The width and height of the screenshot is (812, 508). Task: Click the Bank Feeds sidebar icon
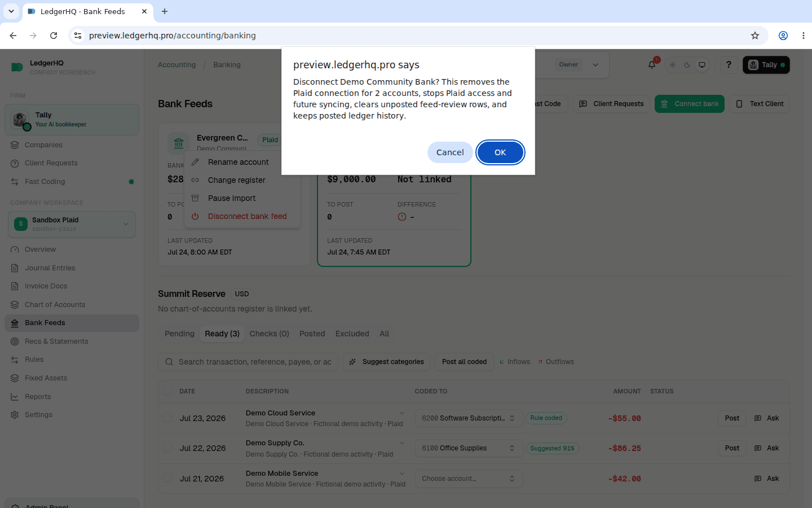pyautogui.click(x=15, y=323)
